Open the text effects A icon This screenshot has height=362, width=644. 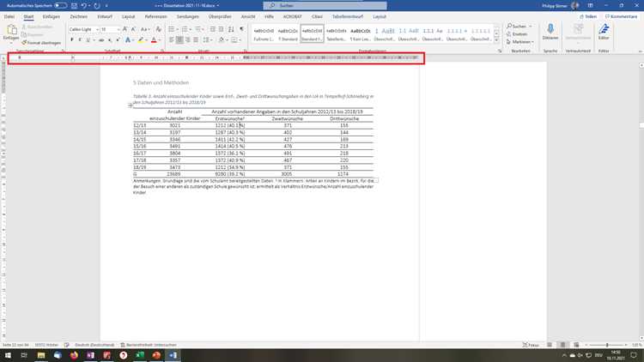pyautogui.click(x=128, y=40)
